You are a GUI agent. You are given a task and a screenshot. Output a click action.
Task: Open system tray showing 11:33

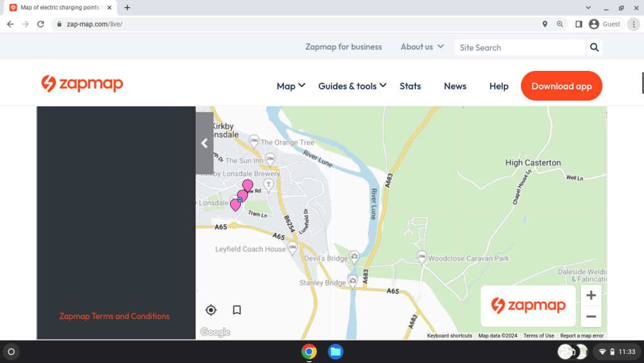point(616,352)
